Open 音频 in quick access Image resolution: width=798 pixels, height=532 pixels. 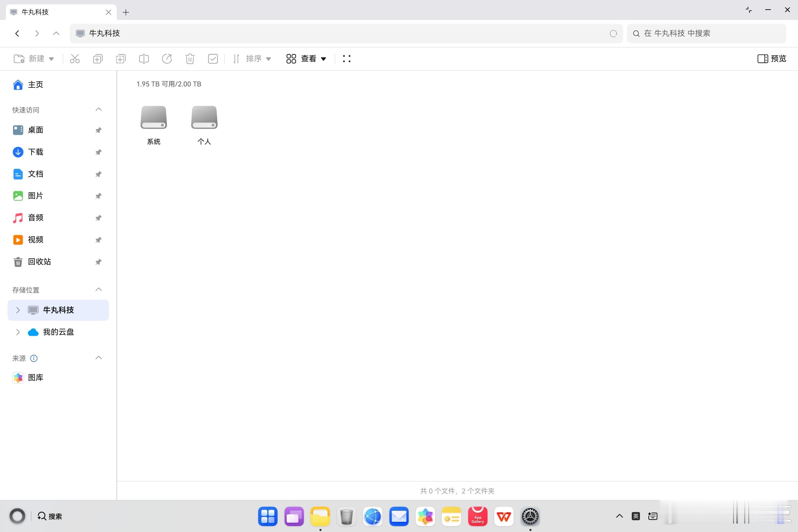pyautogui.click(x=58, y=218)
